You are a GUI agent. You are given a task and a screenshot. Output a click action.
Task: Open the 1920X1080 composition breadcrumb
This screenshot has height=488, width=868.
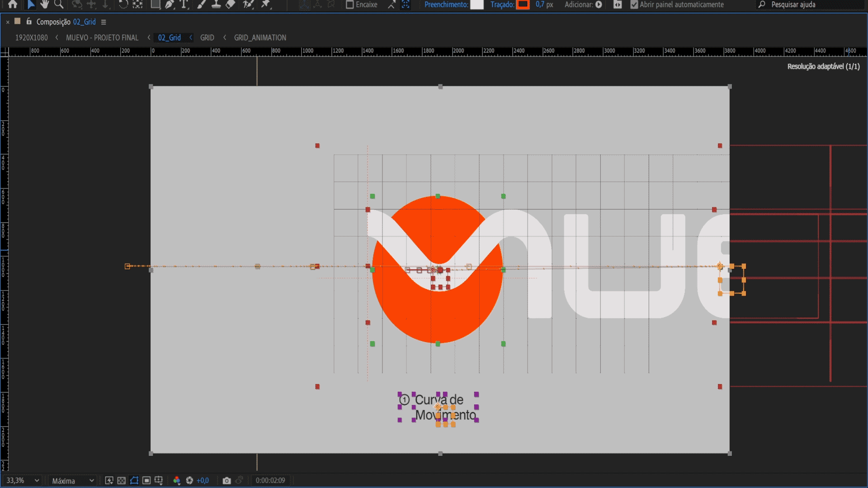tap(32, 38)
